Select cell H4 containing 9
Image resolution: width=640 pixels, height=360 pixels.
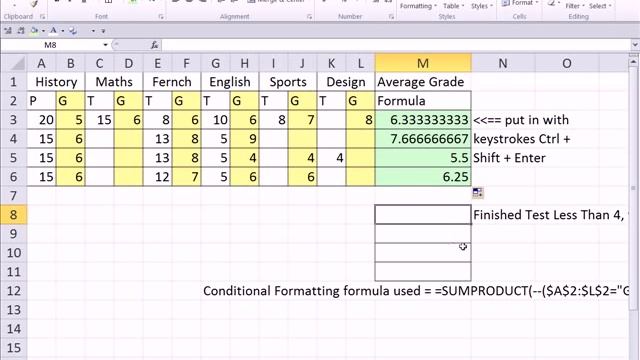point(244,139)
